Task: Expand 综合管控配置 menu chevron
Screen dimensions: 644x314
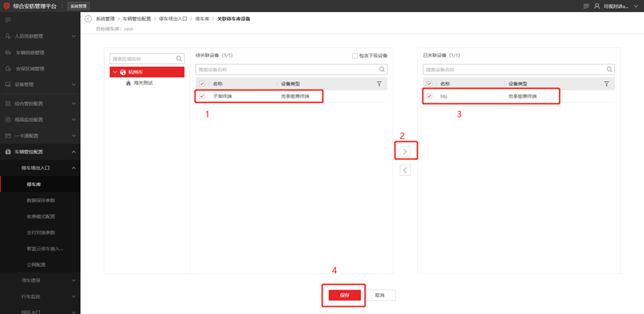Action: pyautogui.click(x=74, y=103)
